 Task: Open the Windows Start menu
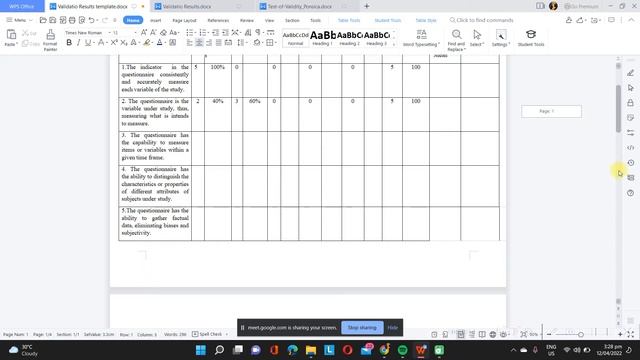[201, 350]
